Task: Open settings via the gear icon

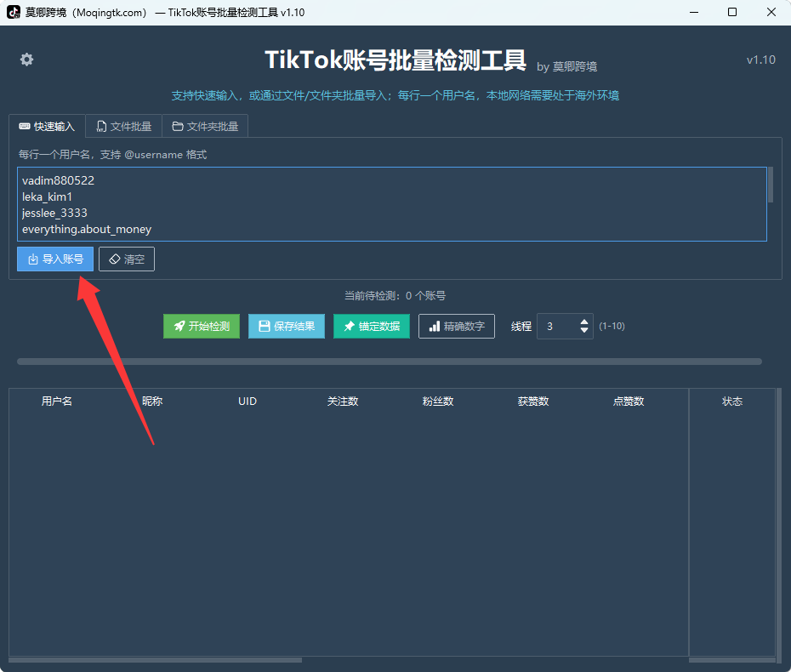Action: coord(26,60)
